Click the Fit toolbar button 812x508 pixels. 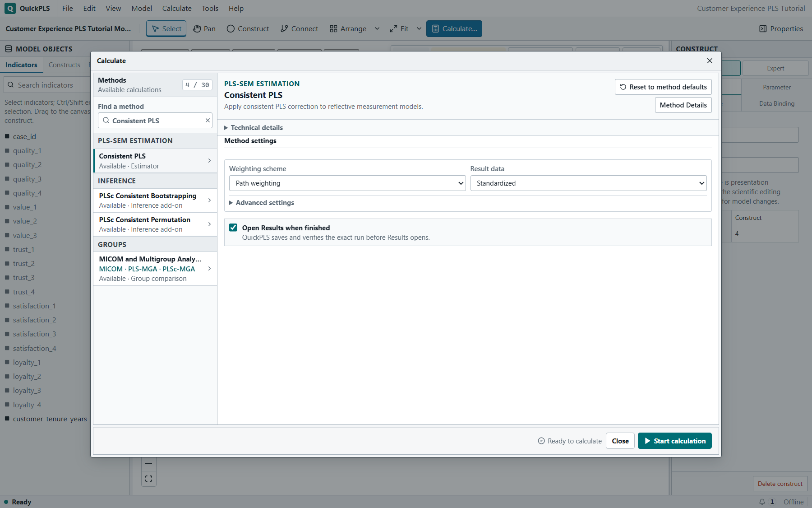pyautogui.click(x=399, y=28)
